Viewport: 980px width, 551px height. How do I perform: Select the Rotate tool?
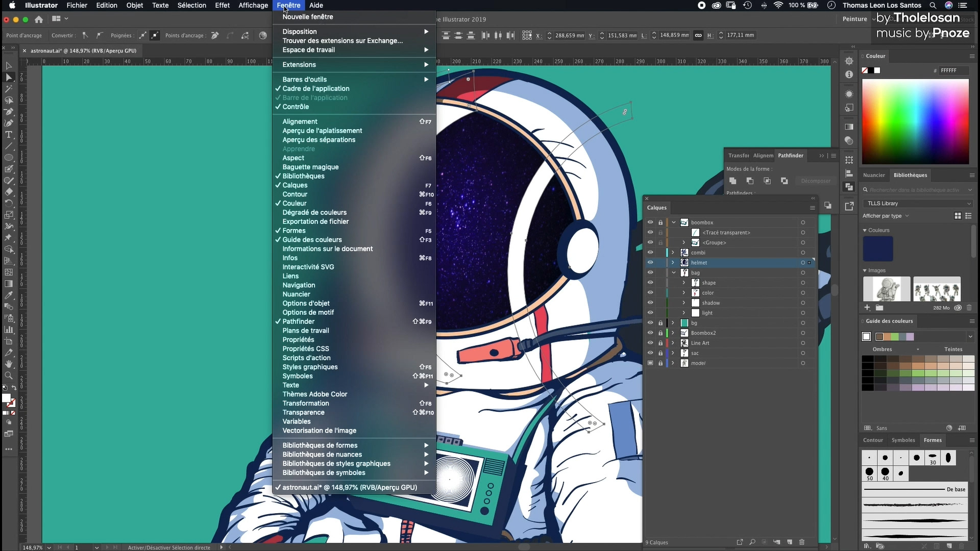[x=9, y=203]
